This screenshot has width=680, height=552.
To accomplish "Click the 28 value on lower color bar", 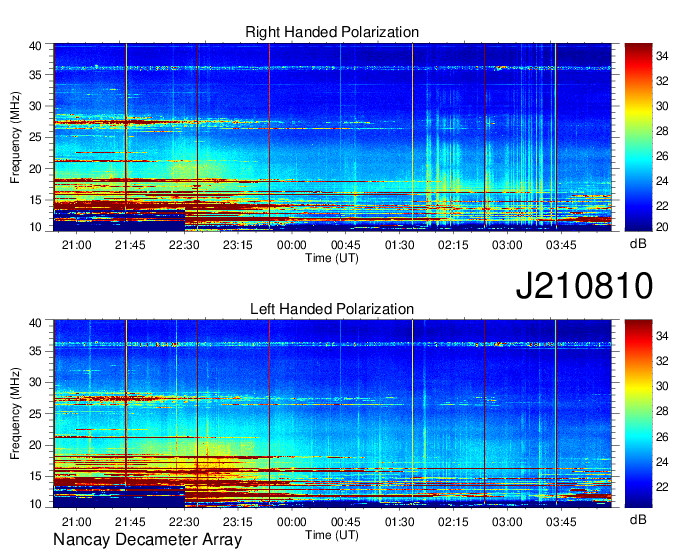I will pyautogui.click(x=662, y=412).
